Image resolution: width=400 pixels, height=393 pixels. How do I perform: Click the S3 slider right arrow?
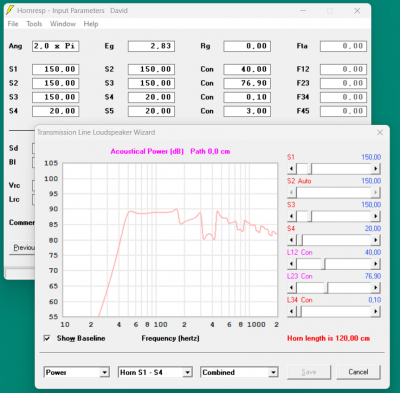point(376,216)
